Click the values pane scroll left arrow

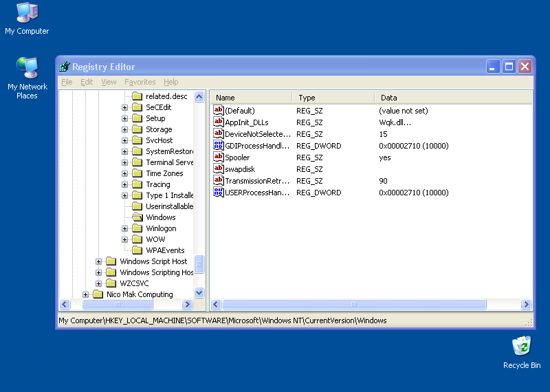click(x=216, y=304)
